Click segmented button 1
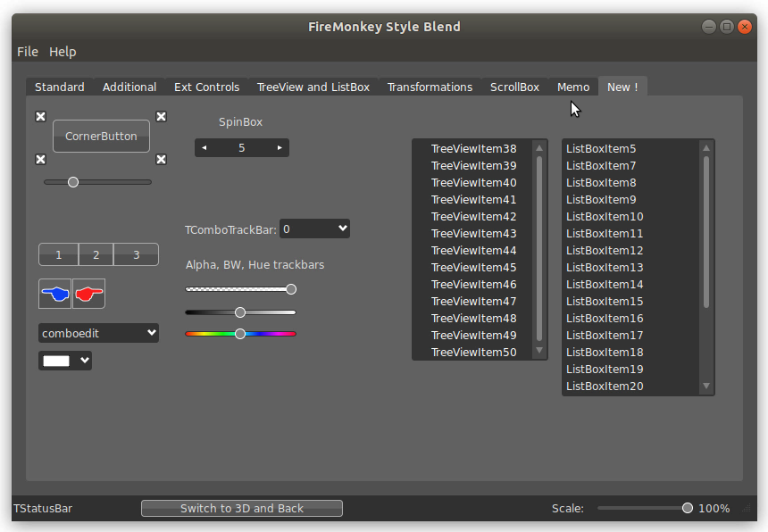The width and height of the screenshot is (768, 532). click(58, 254)
